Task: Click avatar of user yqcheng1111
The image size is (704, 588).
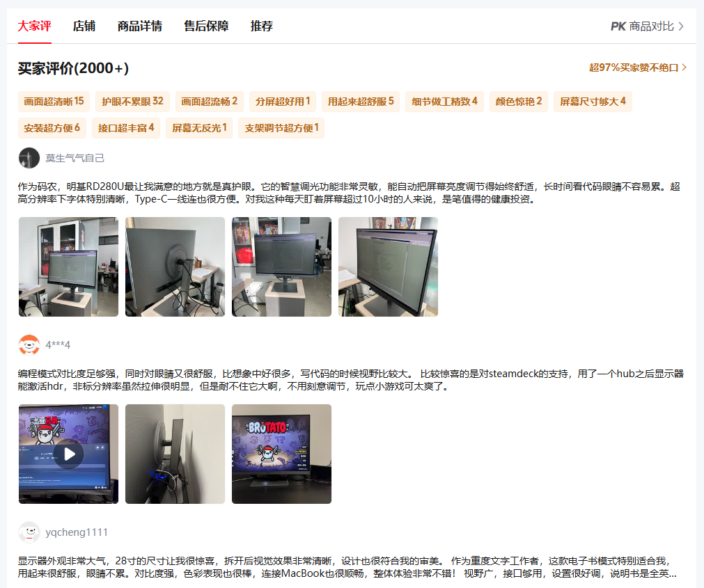Action: pos(29,532)
